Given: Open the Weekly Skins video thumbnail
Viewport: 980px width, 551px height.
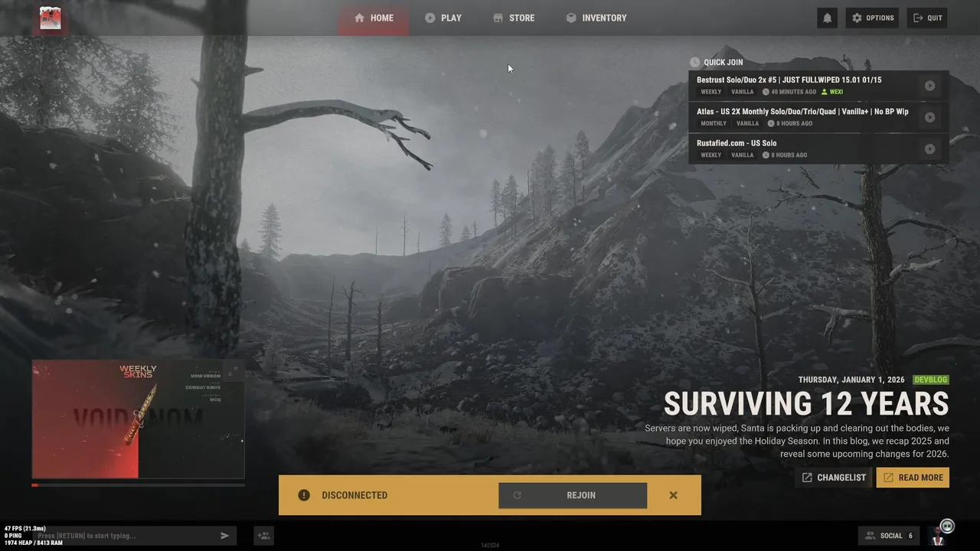Looking at the screenshot, I should [138, 419].
